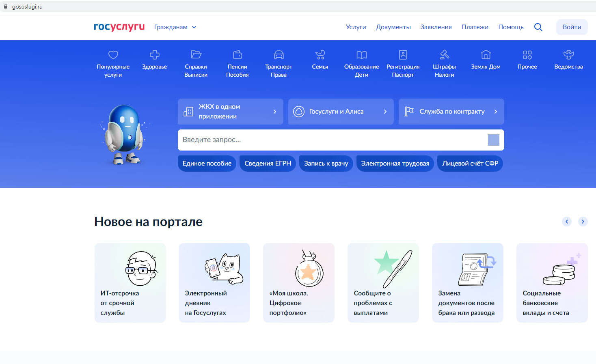Open the Платежи menu item

pos(475,27)
